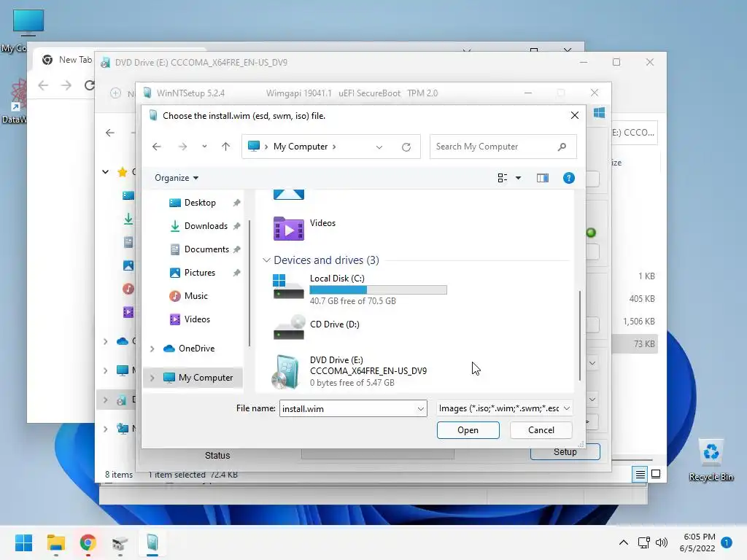Viewport: 747px width, 560px height.
Task: Change the view layout icon
Action: 502,178
